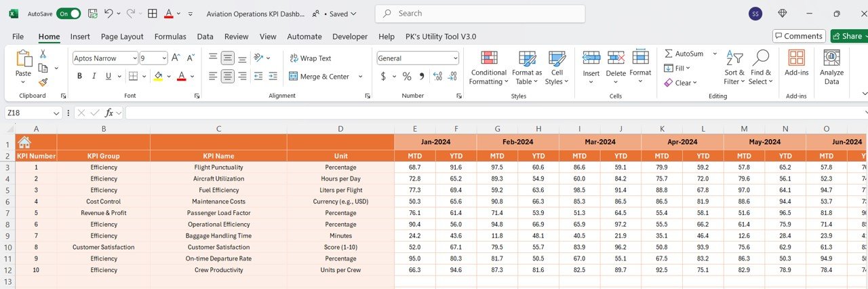Align cell text left

click(x=213, y=76)
